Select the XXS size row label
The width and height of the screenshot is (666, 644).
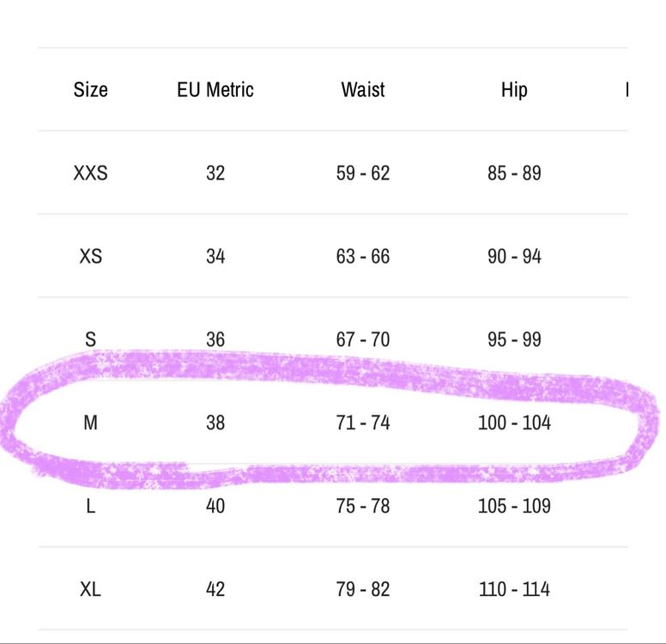click(x=90, y=173)
